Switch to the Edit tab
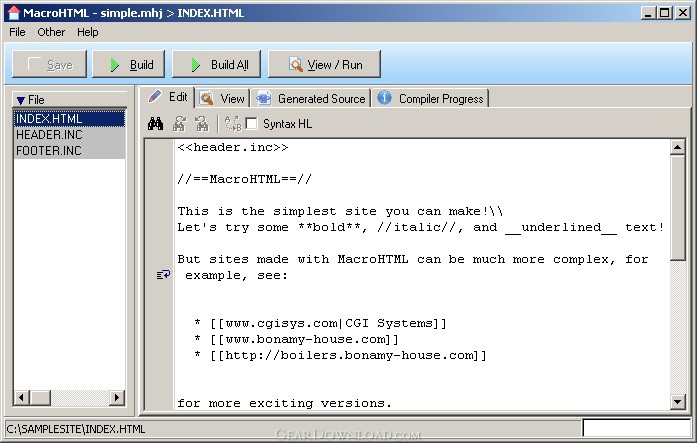This screenshot has height=443, width=697. [x=168, y=97]
